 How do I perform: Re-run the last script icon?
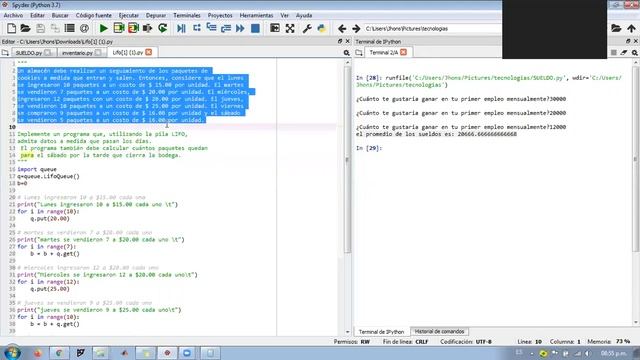click(x=162, y=28)
